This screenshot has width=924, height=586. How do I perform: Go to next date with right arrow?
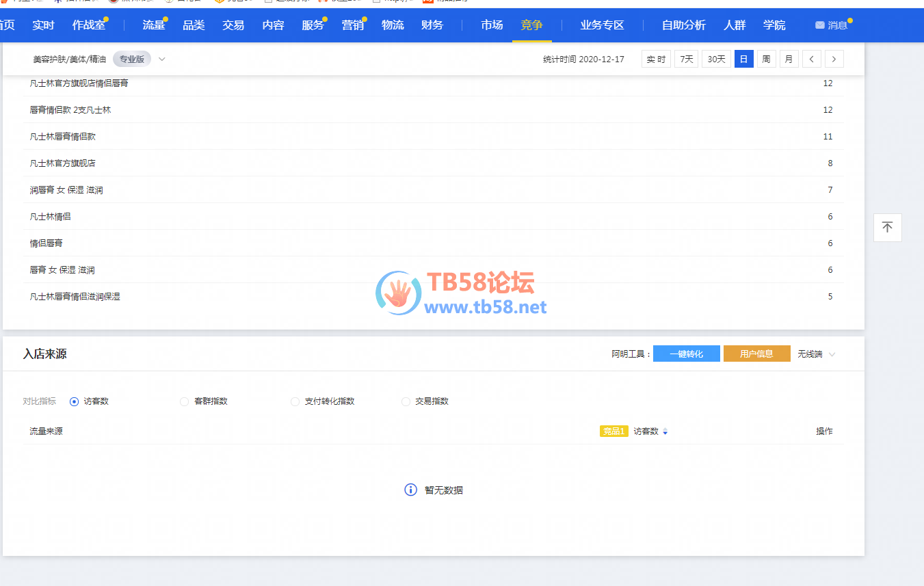coord(834,59)
